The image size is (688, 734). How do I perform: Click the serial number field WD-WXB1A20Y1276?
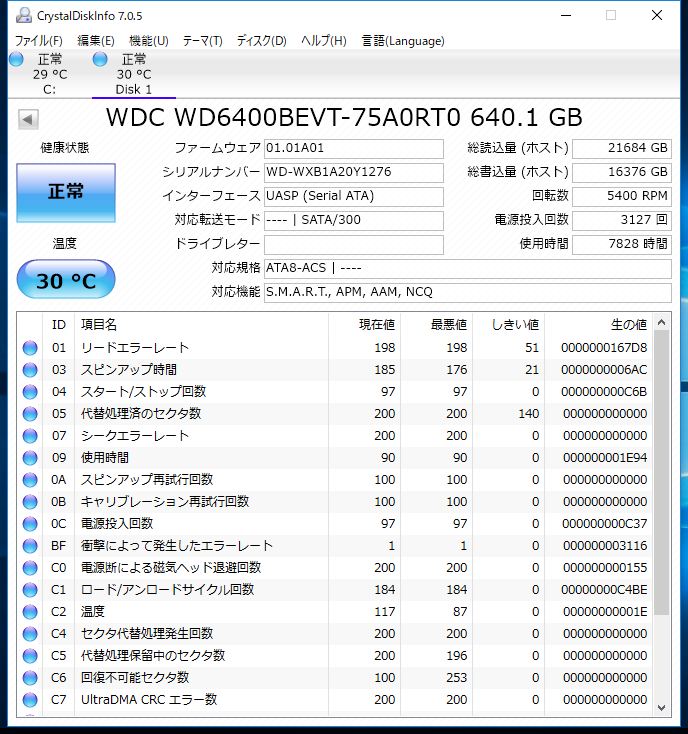pyautogui.click(x=354, y=172)
